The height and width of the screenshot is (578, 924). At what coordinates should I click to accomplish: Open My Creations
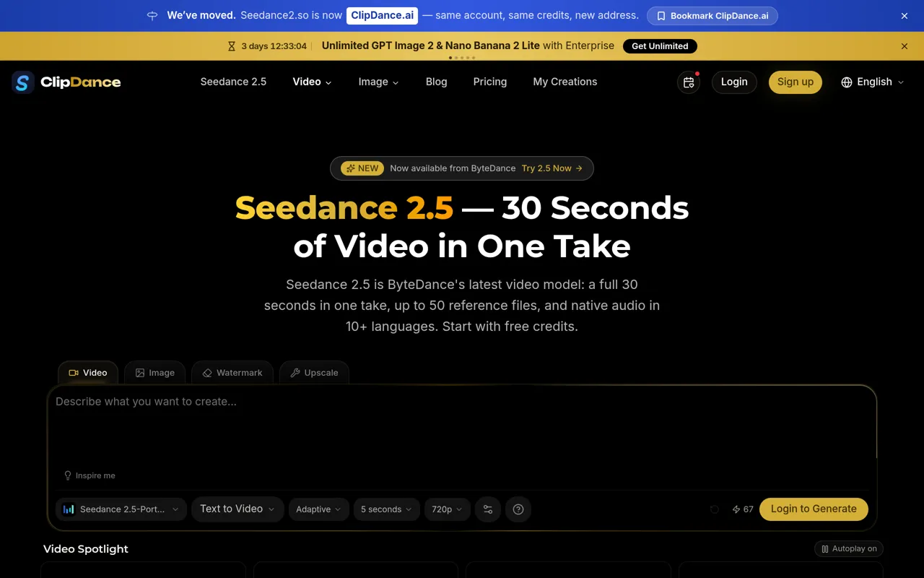(x=565, y=82)
